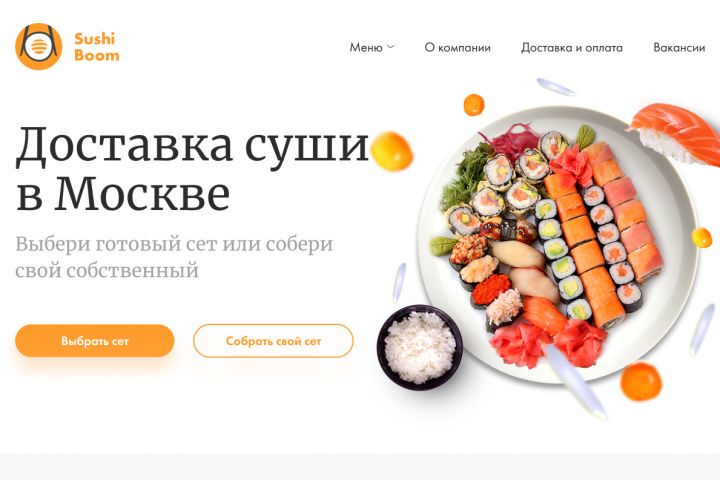This screenshot has height=480, width=720.
Task: Click the small yellow ball right of plate
Action: (x=701, y=237)
